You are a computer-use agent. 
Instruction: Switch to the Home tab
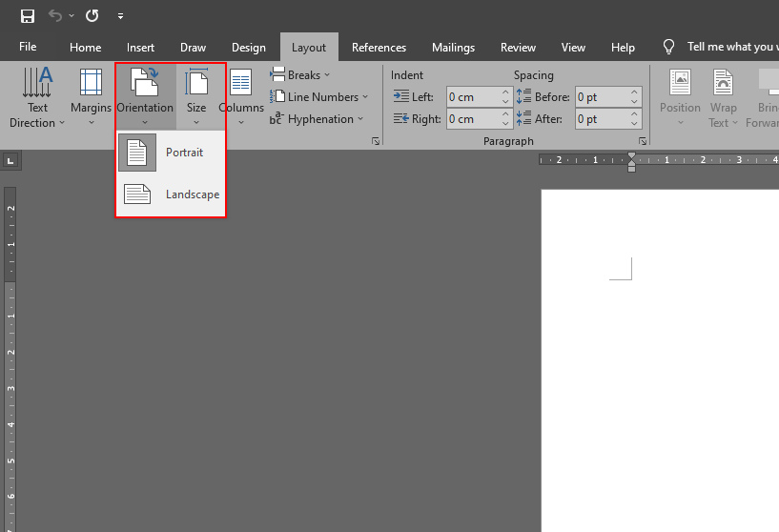click(86, 47)
